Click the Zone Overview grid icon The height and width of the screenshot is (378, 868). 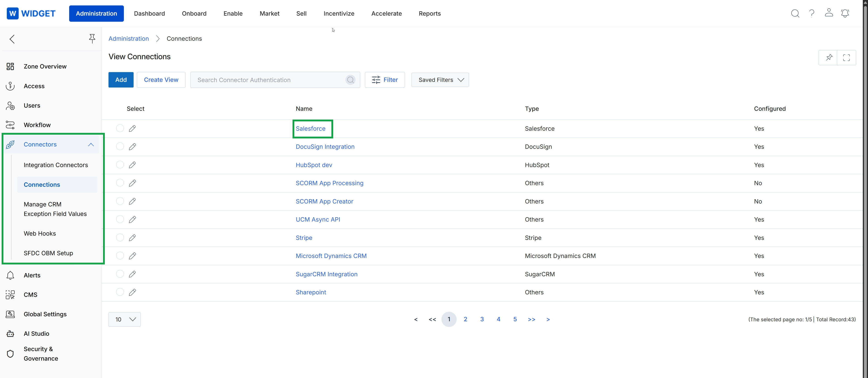click(x=10, y=66)
